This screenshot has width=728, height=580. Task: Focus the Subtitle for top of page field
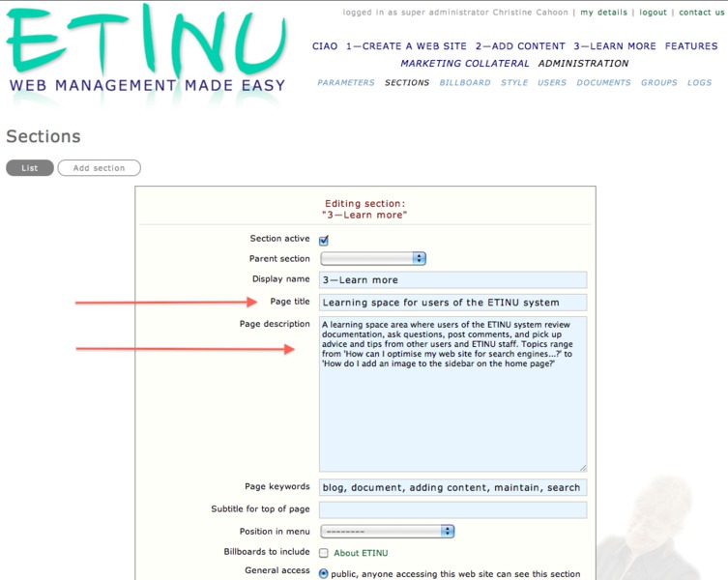click(x=452, y=509)
